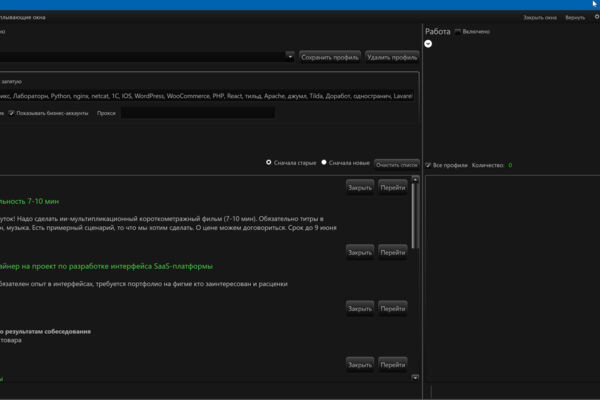Focus the comma-separated keywords input field
Viewport: 600px width, 400px height.
(x=207, y=96)
